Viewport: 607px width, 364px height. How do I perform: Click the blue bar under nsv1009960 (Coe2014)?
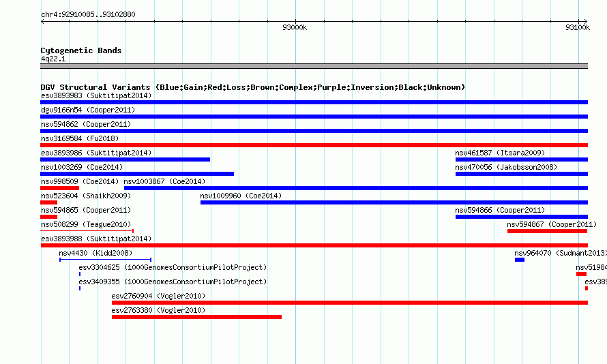coord(394,202)
